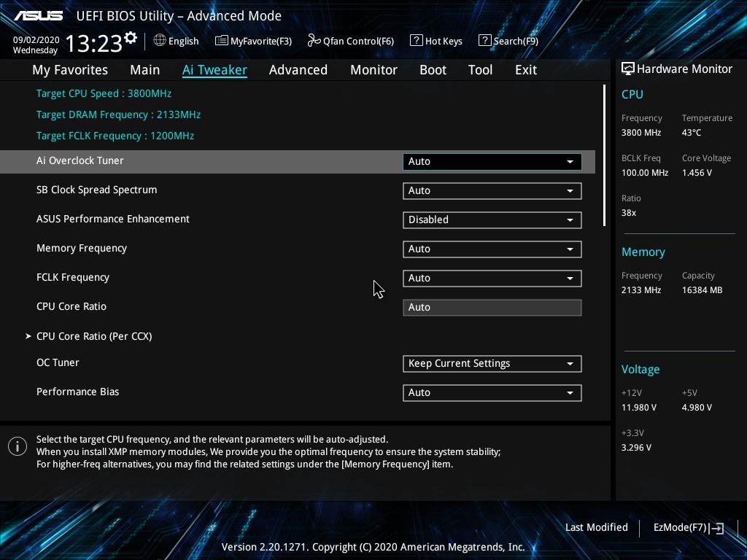This screenshot has height=560, width=747.
Task: Open the Tool tab
Action: point(480,70)
